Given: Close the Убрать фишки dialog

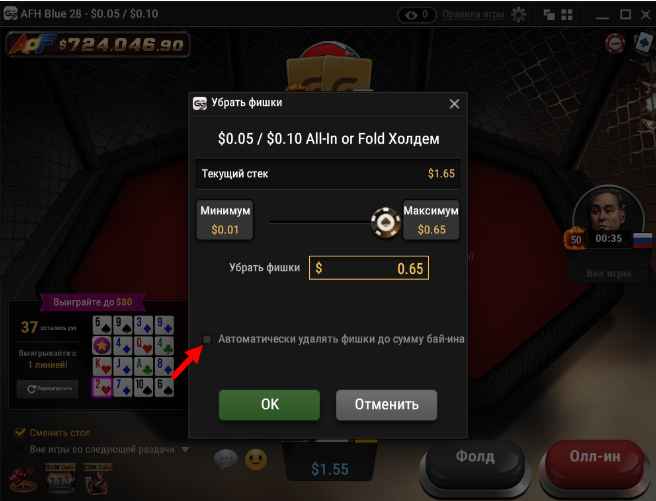Looking at the screenshot, I should point(454,104).
